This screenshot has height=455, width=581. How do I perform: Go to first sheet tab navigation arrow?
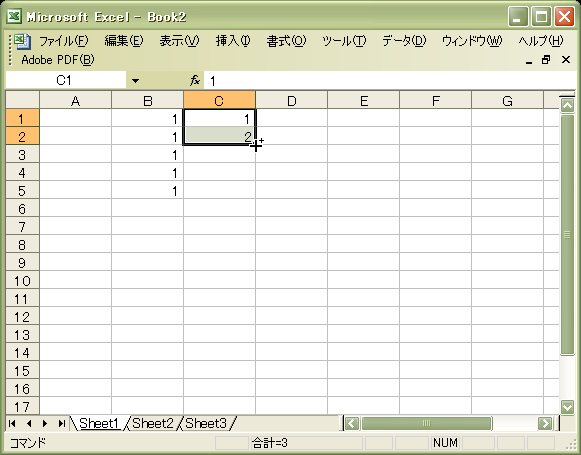[x=12, y=423]
